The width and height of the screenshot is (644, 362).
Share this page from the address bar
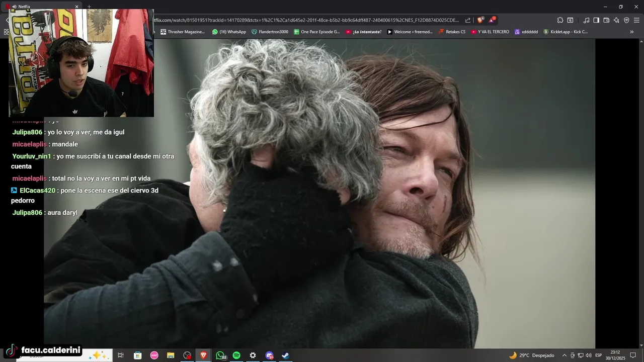(468, 20)
